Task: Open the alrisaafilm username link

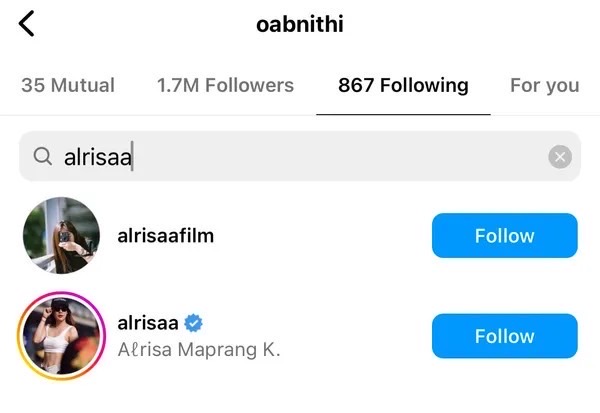Action: point(166,236)
